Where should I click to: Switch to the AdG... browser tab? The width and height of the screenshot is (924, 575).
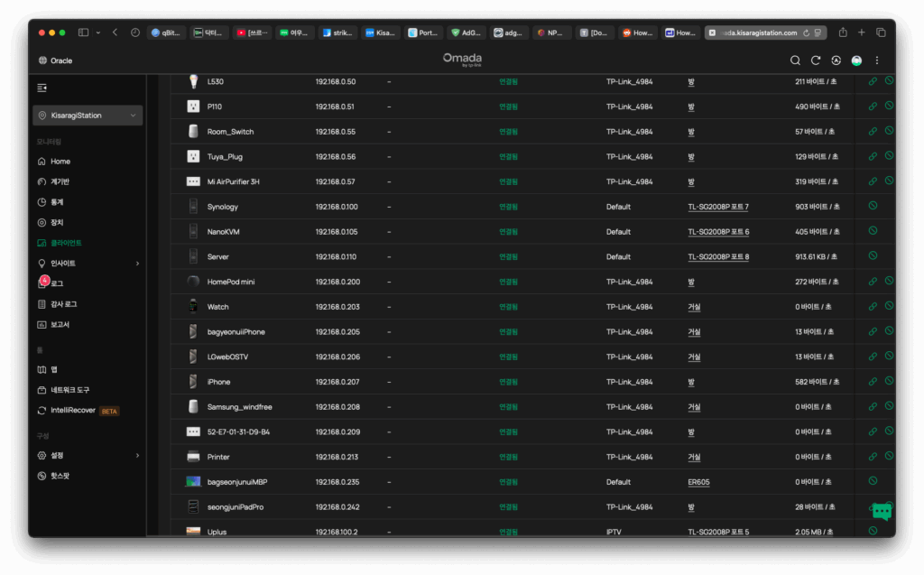click(467, 32)
